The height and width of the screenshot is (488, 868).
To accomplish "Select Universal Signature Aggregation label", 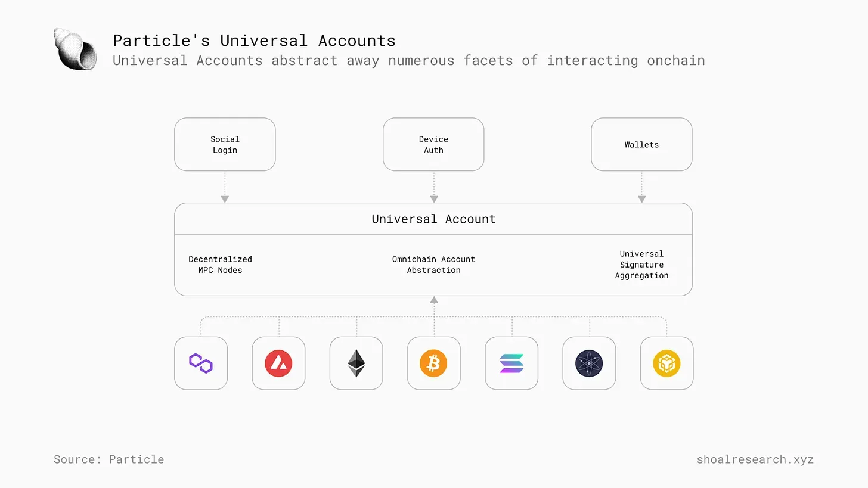I will [641, 265].
